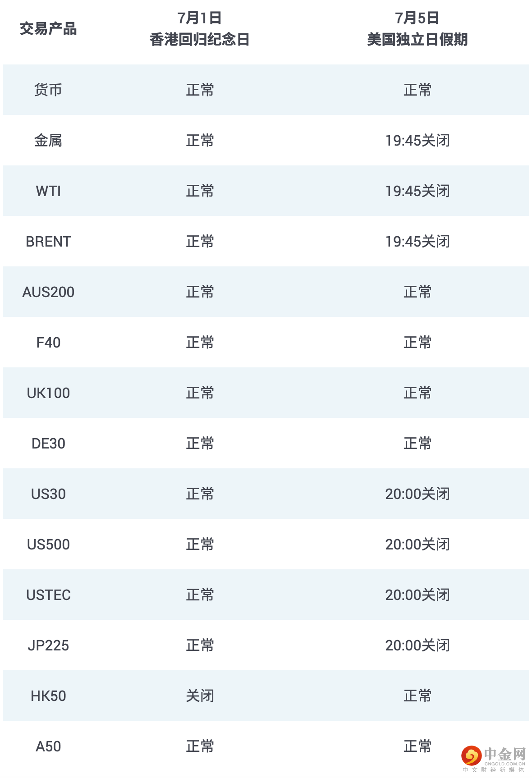532x778 pixels.
Task: Click the A50 product label
Action: pyautogui.click(x=48, y=746)
